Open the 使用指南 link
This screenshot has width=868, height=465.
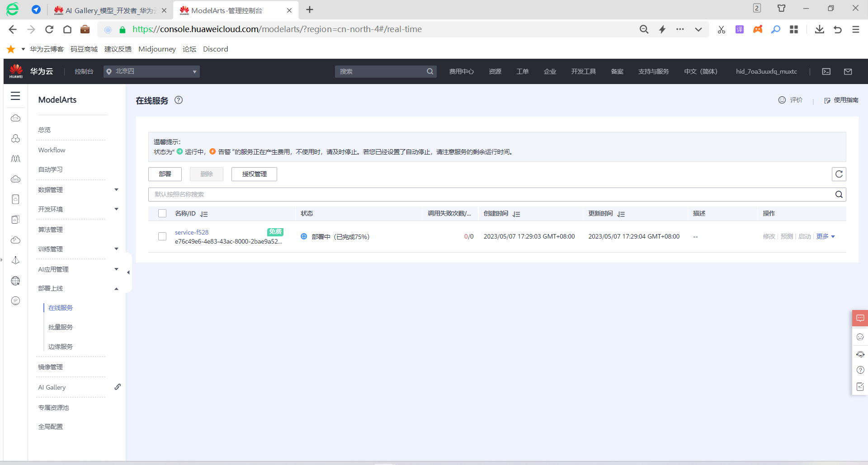(841, 100)
